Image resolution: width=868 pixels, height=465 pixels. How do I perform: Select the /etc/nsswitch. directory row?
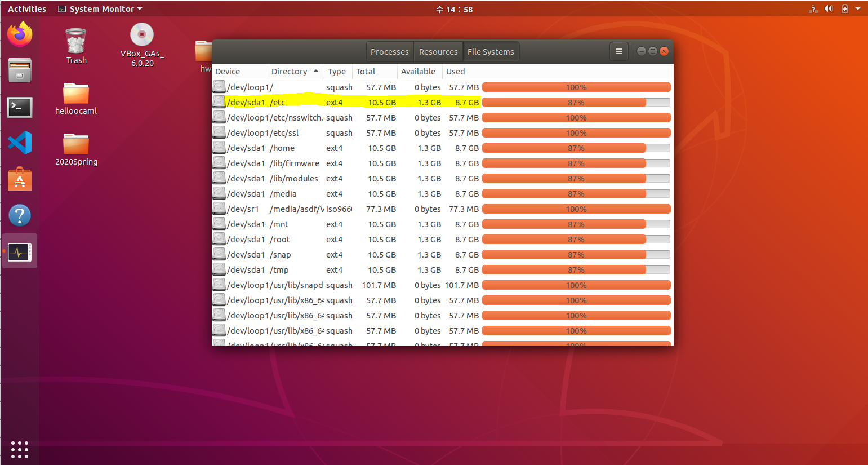[x=442, y=117]
